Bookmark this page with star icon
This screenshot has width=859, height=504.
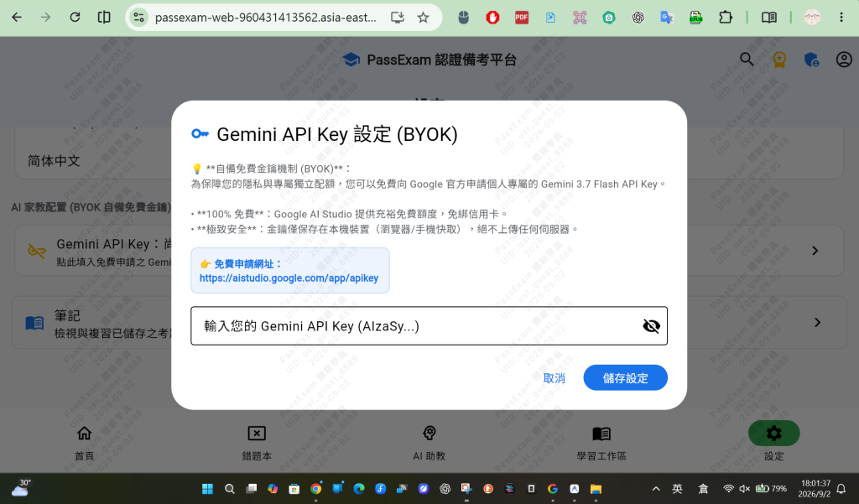click(423, 18)
